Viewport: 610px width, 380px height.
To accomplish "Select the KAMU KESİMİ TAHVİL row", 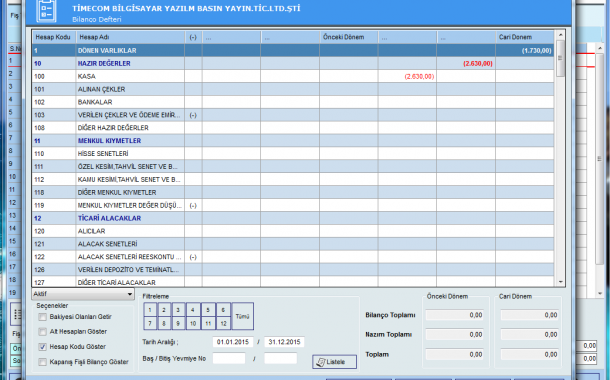I will tap(293, 179).
